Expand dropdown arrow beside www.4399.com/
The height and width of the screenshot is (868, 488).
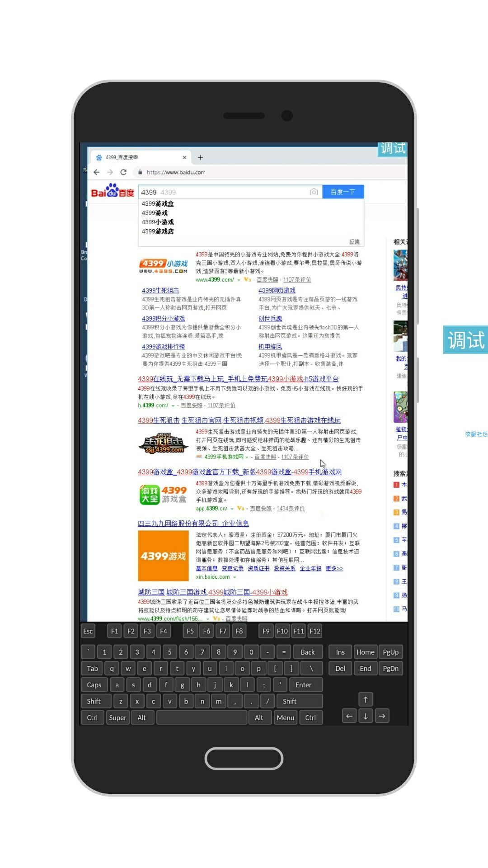(239, 280)
